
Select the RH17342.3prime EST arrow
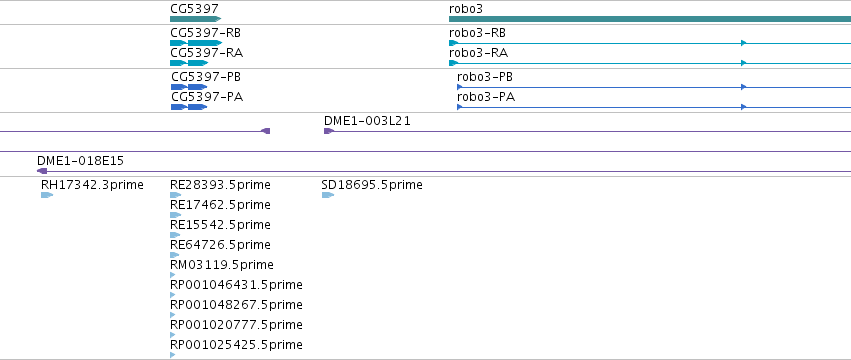tap(47, 195)
